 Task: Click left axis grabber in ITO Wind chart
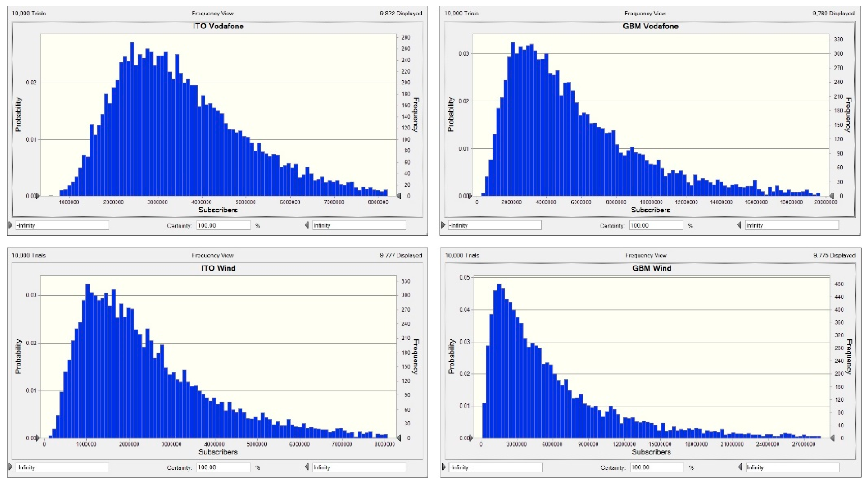[37, 438]
